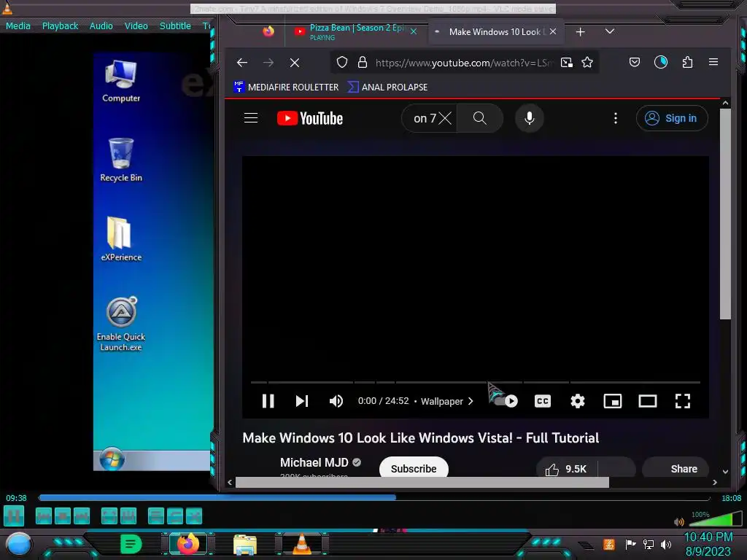Open a new Firefox tab

tap(580, 32)
